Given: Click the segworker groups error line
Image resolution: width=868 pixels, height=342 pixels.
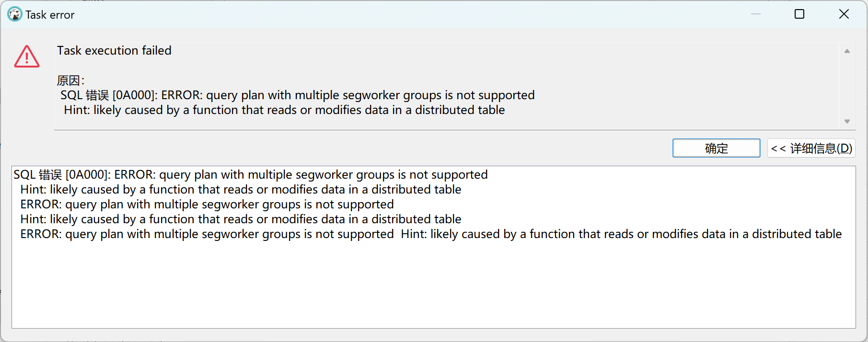Looking at the screenshot, I should pos(251,174).
